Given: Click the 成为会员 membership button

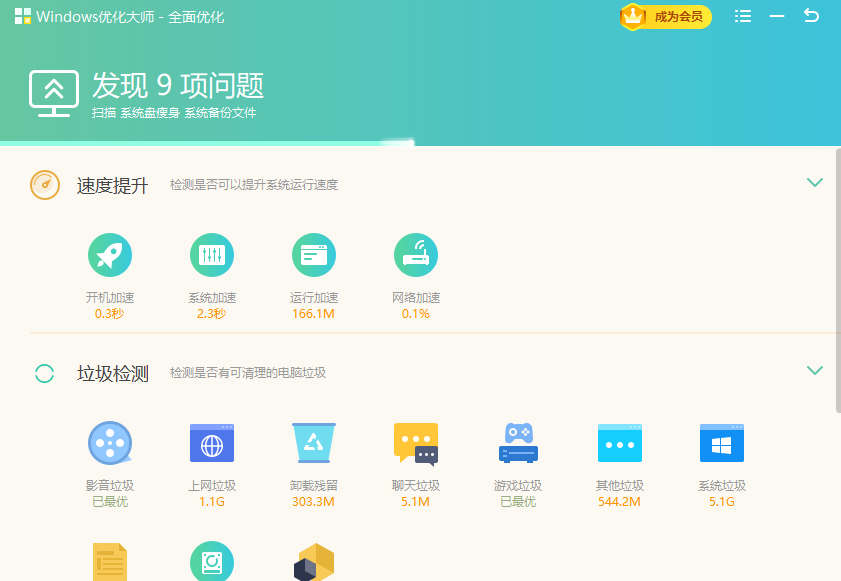Looking at the screenshot, I should (664, 17).
